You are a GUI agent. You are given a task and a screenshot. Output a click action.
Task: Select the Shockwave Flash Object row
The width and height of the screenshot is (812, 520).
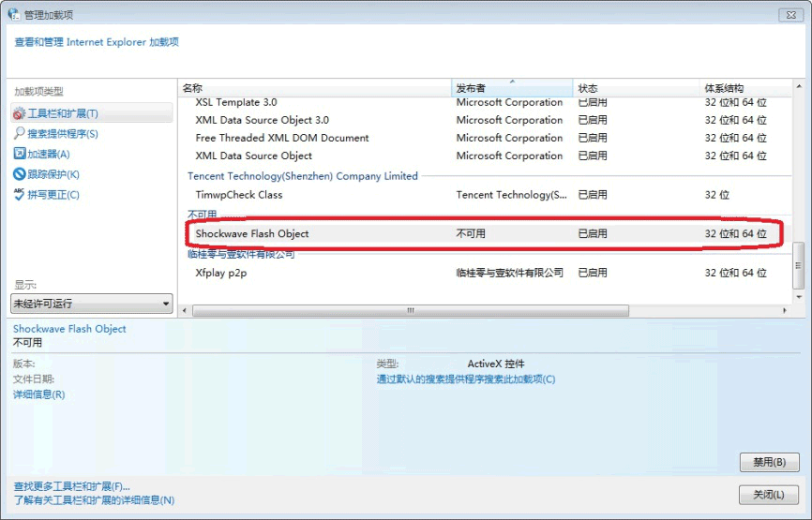pos(485,233)
